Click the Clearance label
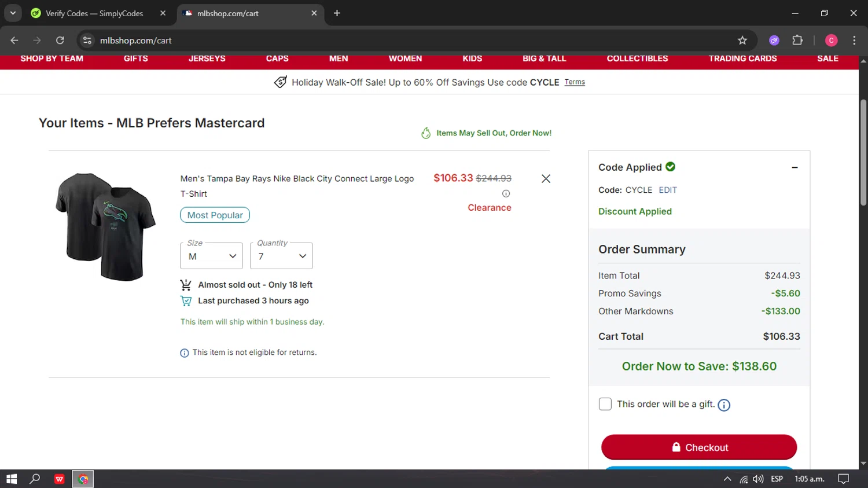 tap(490, 208)
